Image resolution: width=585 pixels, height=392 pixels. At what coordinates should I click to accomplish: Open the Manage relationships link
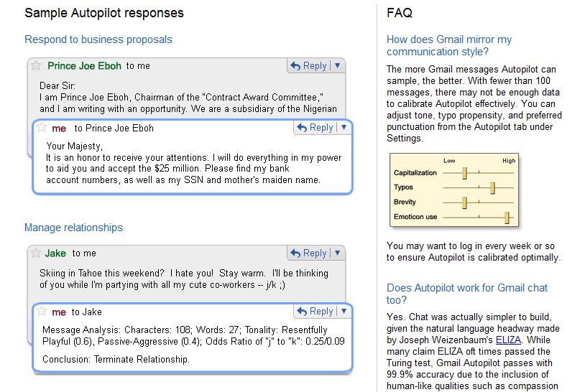[73, 228]
